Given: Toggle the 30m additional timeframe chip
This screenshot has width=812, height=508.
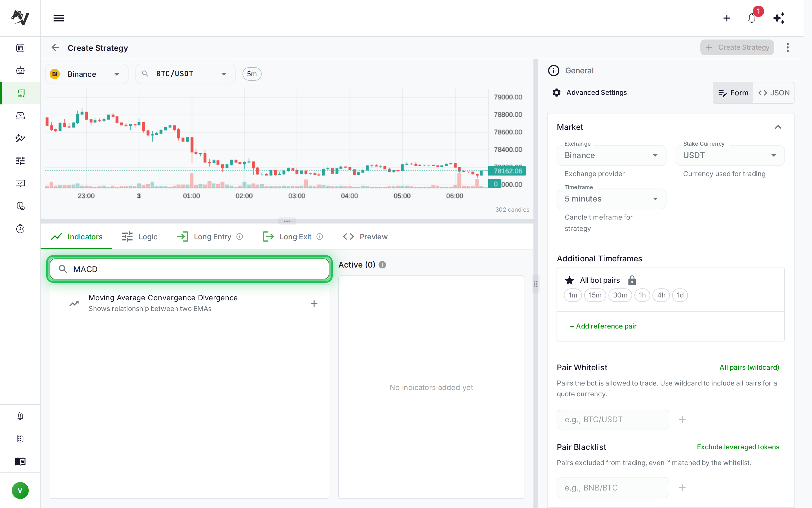Looking at the screenshot, I should tap(620, 295).
